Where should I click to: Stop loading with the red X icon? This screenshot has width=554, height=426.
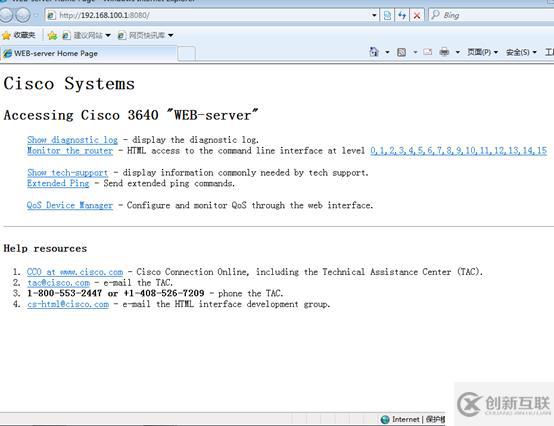tap(417, 15)
